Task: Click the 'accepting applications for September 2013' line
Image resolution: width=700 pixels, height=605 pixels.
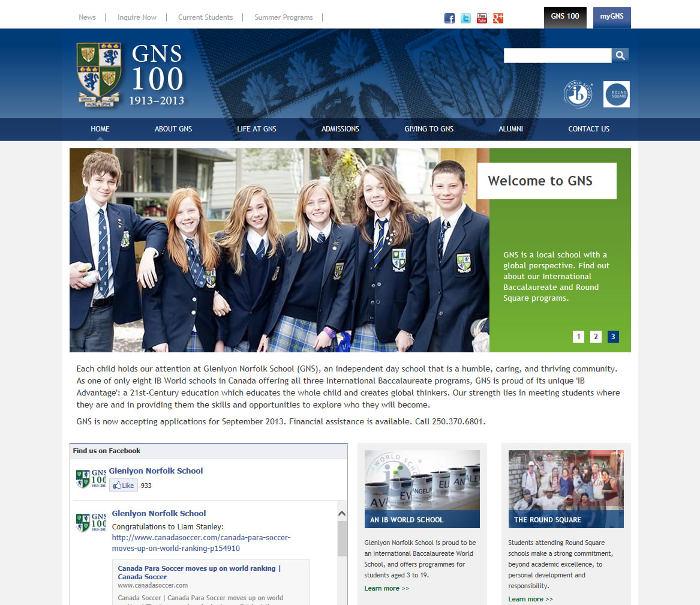Action: [x=281, y=421]
